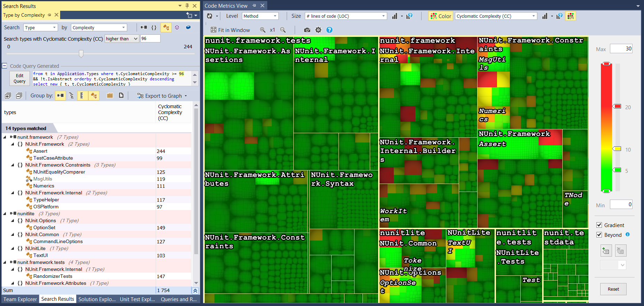The width and height of the screenshot is (644, 306).
Task: Collapse the nunitlite assembly node
Action: [x=5, y=214]
